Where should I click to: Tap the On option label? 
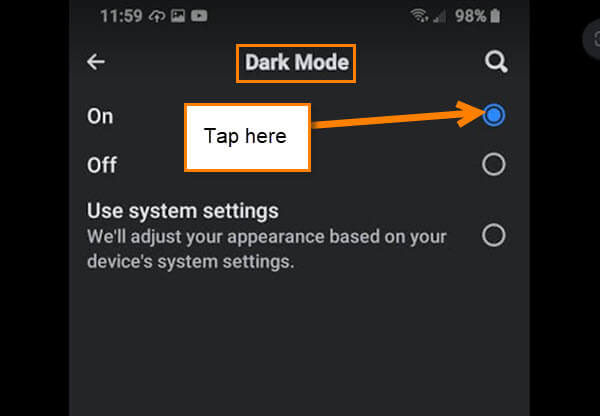tap(100, 116)
